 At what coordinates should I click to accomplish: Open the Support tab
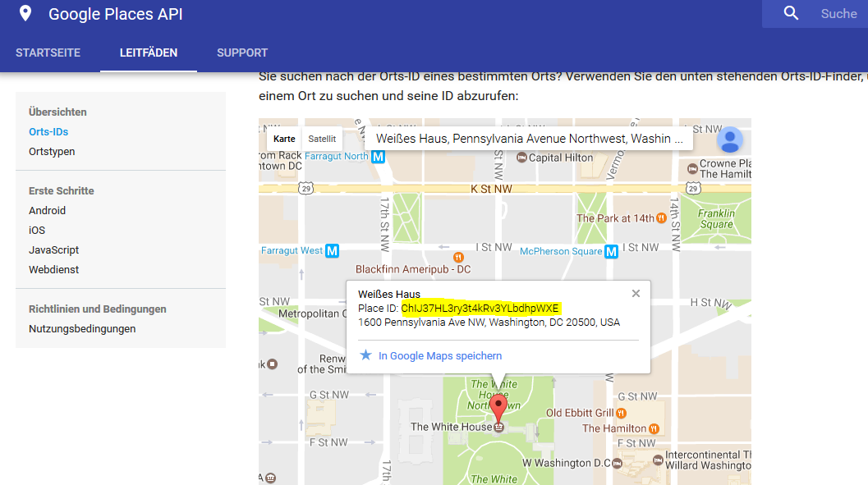[x=242, y=53]
